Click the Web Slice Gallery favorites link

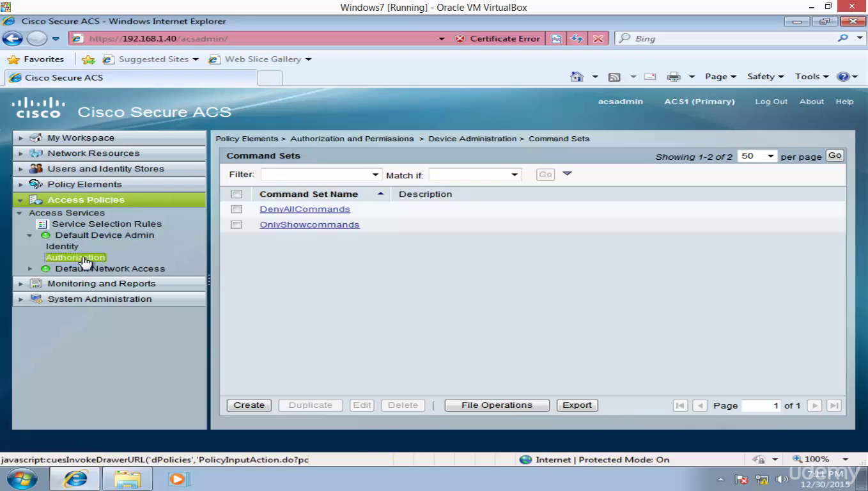point(260,59)
